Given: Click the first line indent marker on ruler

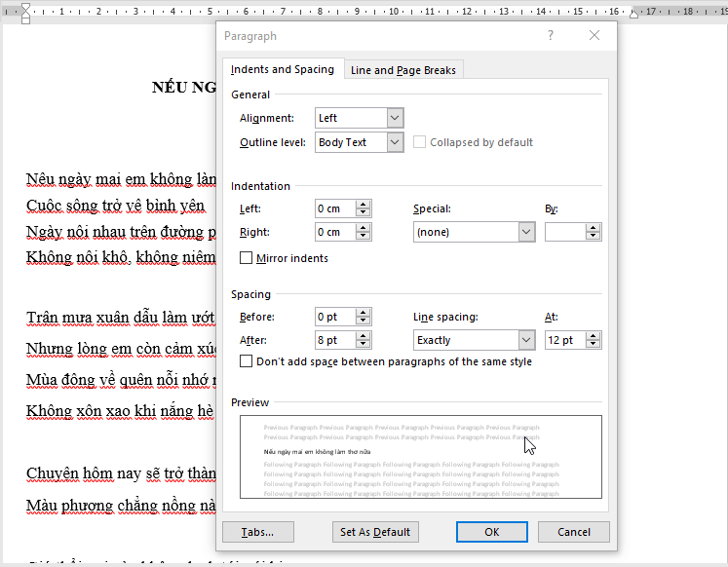Looking at the screenshot, I should click(x=26, y=8).
